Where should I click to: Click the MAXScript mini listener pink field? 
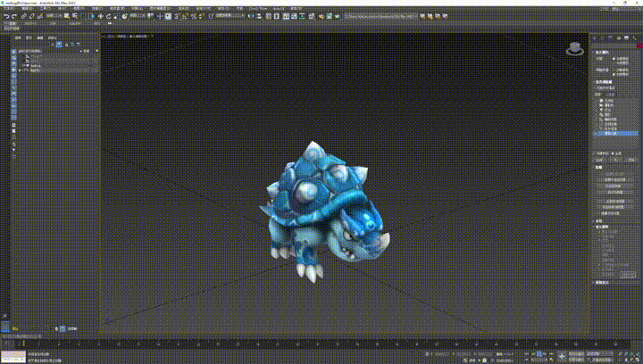click(x=13, y=354)
